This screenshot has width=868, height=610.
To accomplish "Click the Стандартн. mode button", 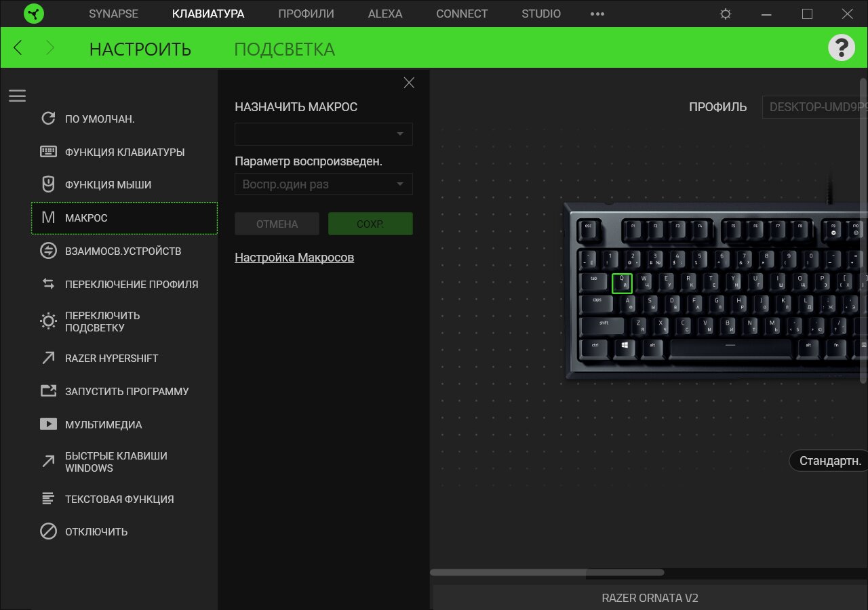I will pyautogui.click(x=829, y=461).
